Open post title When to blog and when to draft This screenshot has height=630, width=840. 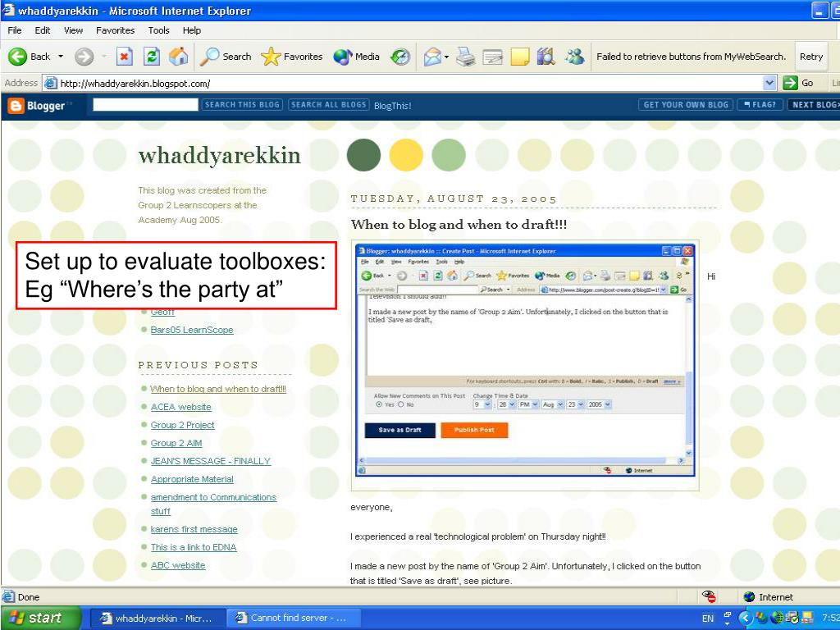coord(459,225)
